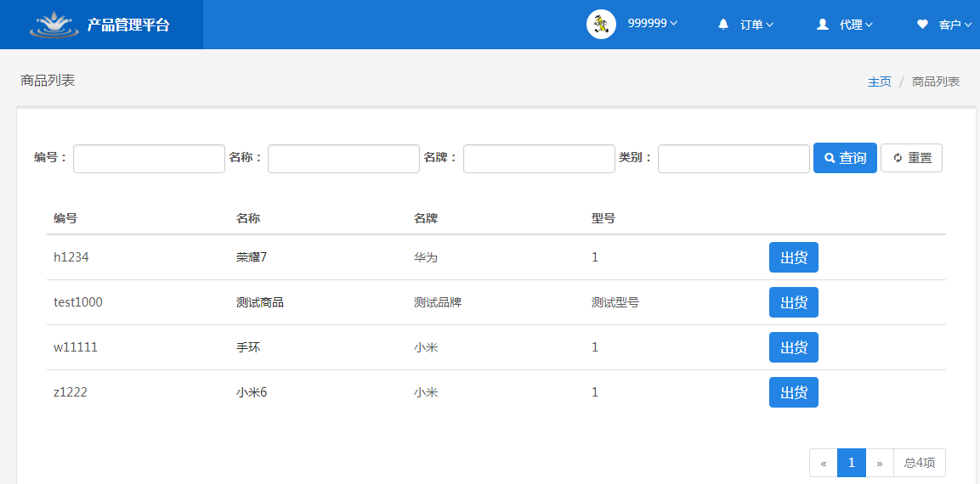Click the heart icon beside 客户
This screenshot has width=980, height=484.
coord(922,25)
